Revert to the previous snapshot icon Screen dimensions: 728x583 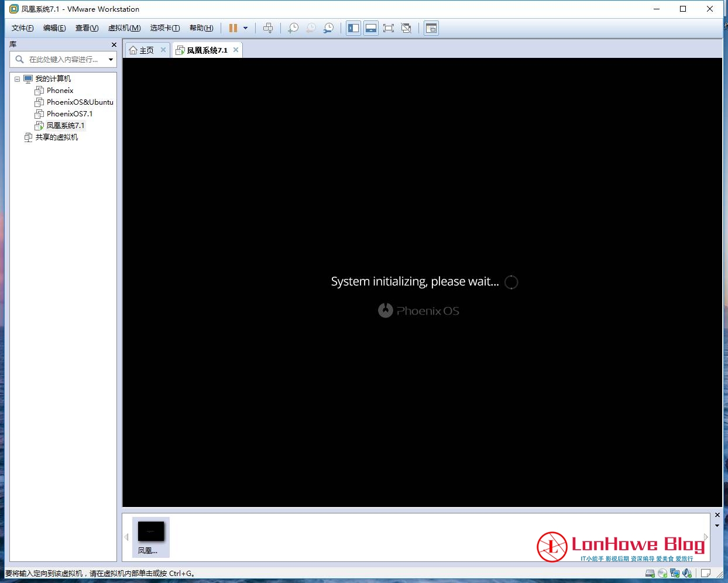click(311, 28)
